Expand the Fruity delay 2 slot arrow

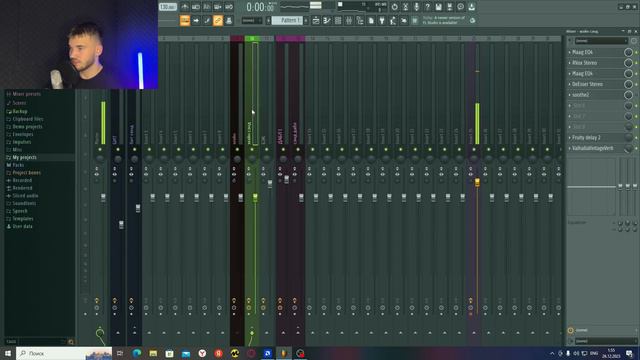[570, 138]
